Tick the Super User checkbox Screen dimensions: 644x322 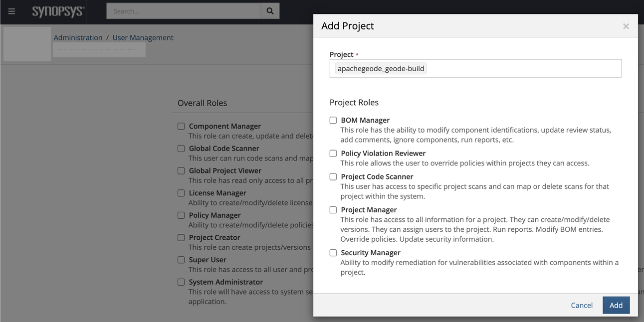pyautogui.click(x=181, y=260)
